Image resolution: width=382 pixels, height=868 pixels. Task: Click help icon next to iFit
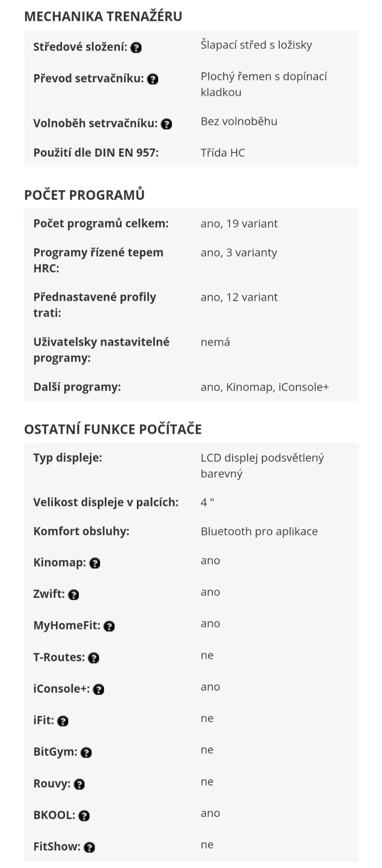[63, 721]
